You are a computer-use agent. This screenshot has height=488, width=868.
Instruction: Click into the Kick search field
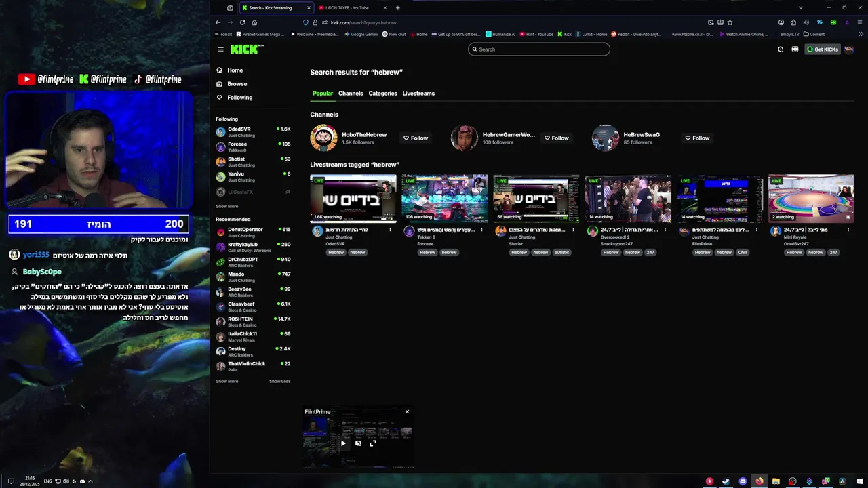click(539, 49)
